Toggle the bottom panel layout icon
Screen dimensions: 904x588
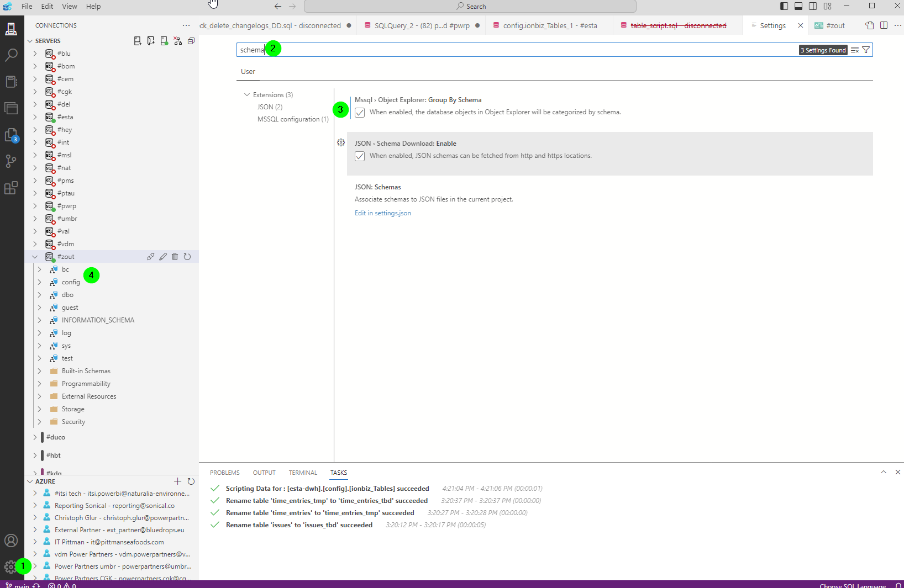pyautogui.click(x=798, y=6)
